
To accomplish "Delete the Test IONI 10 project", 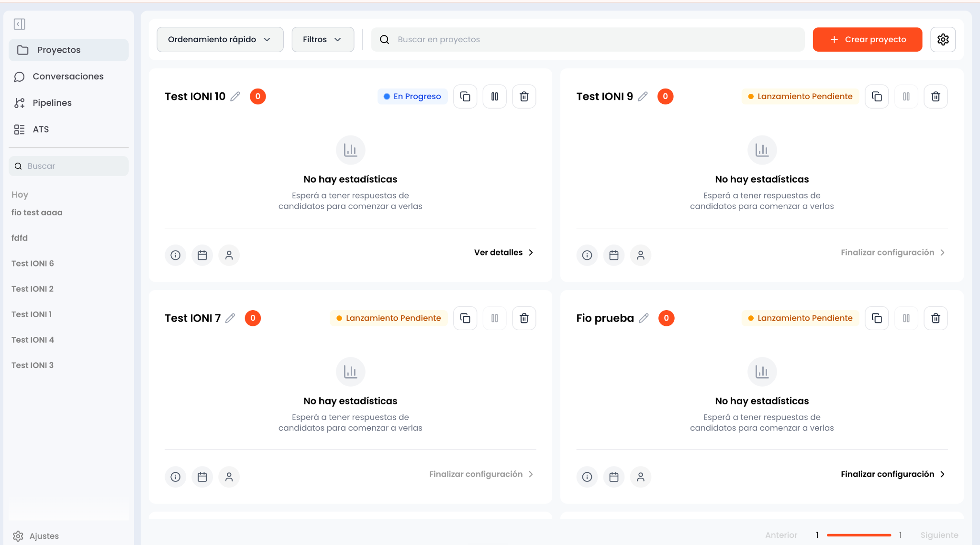I will coord(524,96).
